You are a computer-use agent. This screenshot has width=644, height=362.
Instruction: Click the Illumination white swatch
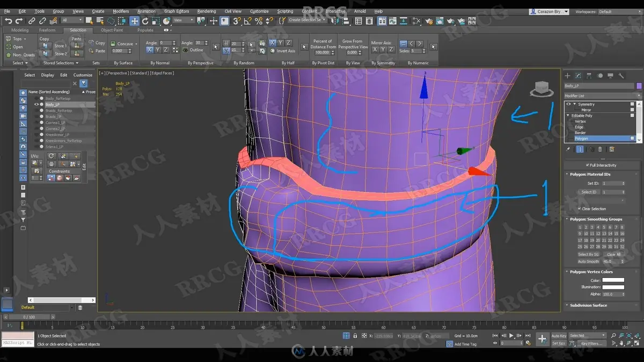point(613,287)
